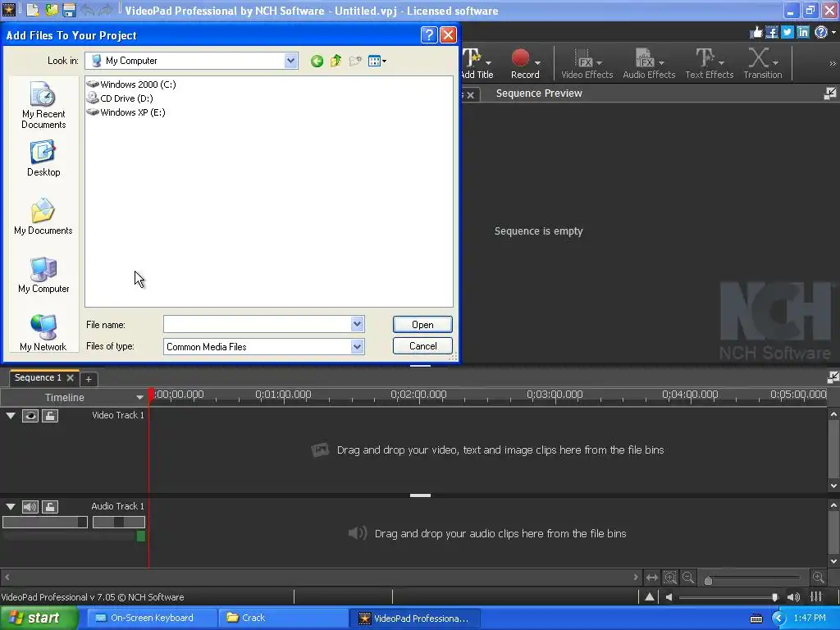
Task: Click the Windows start button
Action: tap(39, 619)
